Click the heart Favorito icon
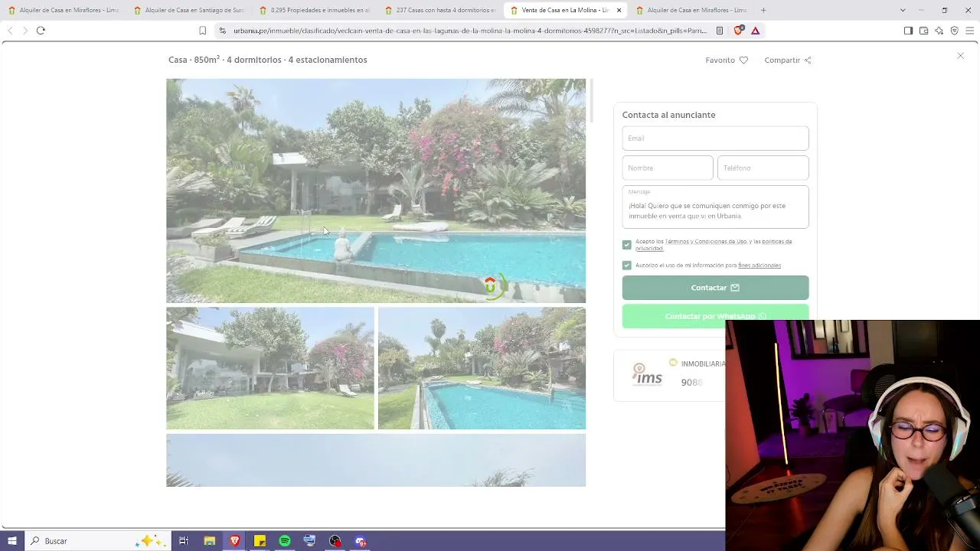980x551 pixels. [x=743, y=60]
